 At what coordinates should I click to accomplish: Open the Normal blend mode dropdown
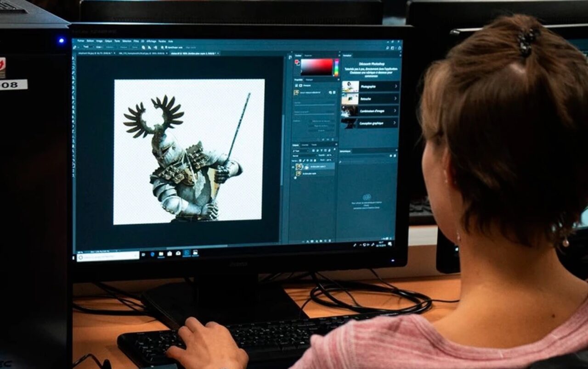click(x=305, y=156)
